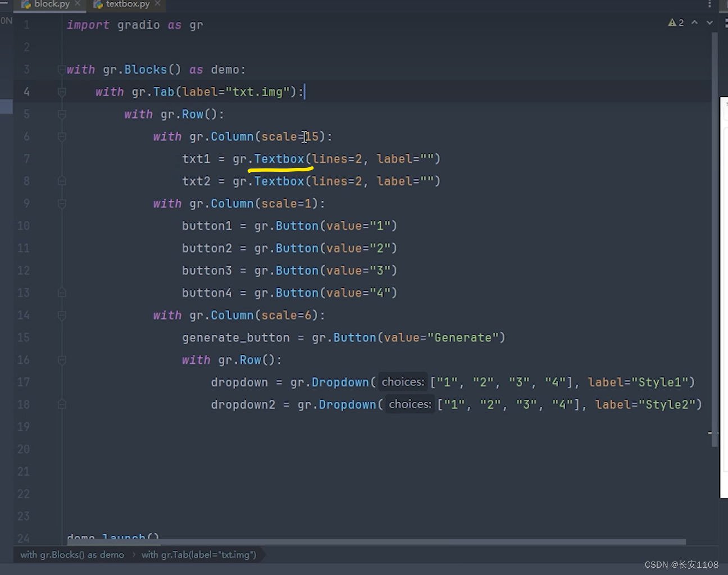
Task: Place cursor on the Textbox call in txt2 line
Action: 279,181
